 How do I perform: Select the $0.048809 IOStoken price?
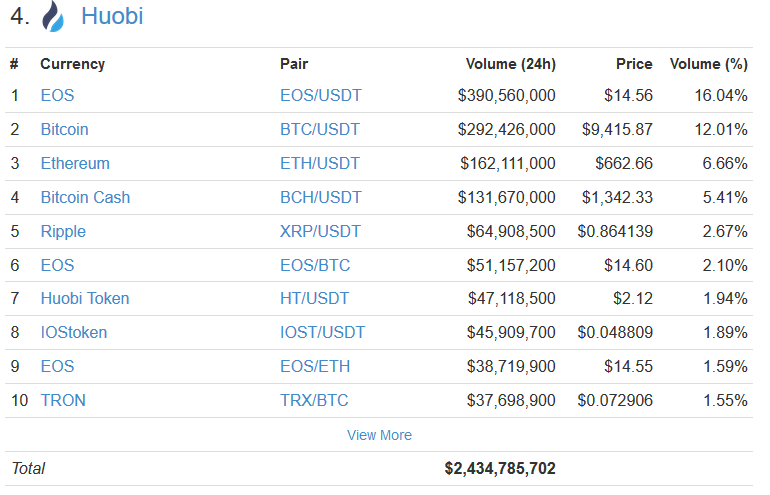click(615, 332)
